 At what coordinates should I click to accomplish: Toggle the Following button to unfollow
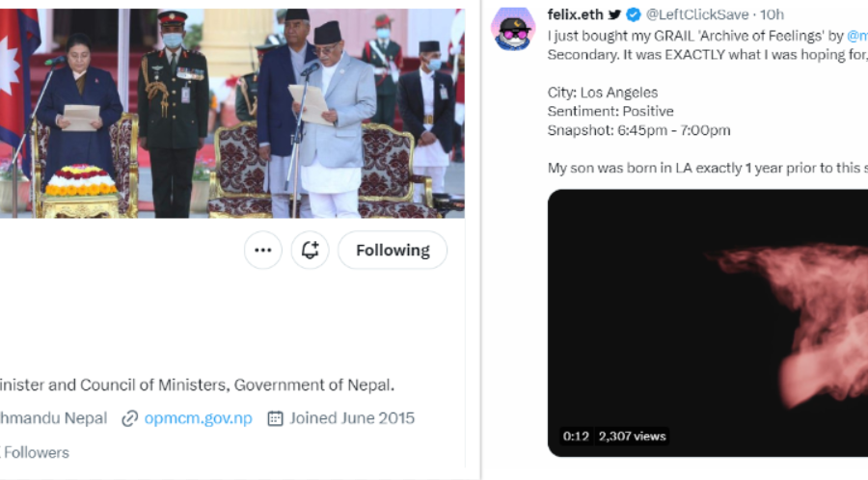pos(393,251)
